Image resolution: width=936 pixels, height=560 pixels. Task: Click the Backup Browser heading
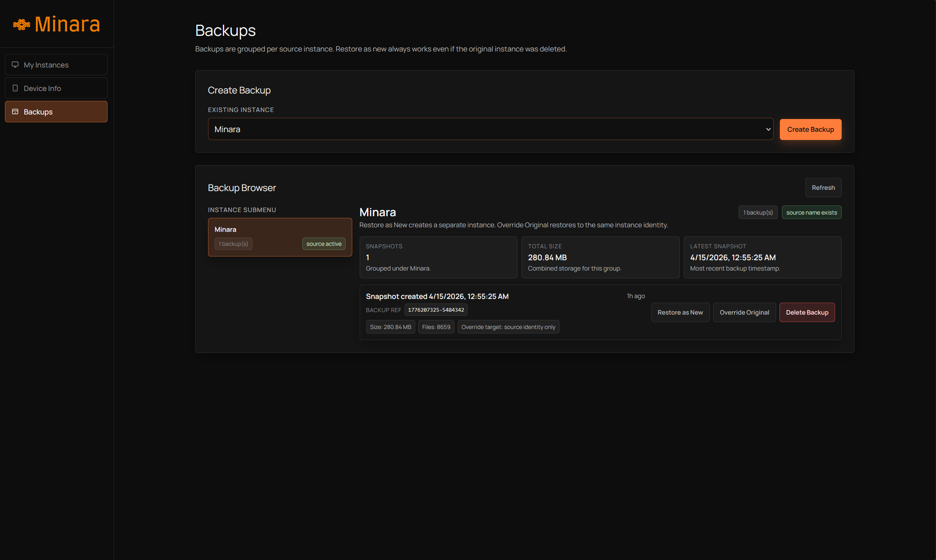coord(242,188)
